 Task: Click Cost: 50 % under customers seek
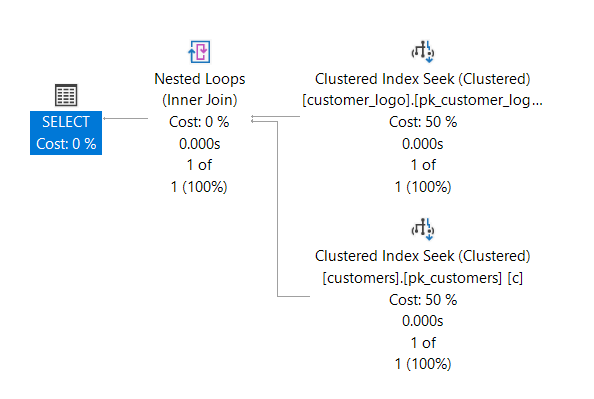click(x=423, y=300)
